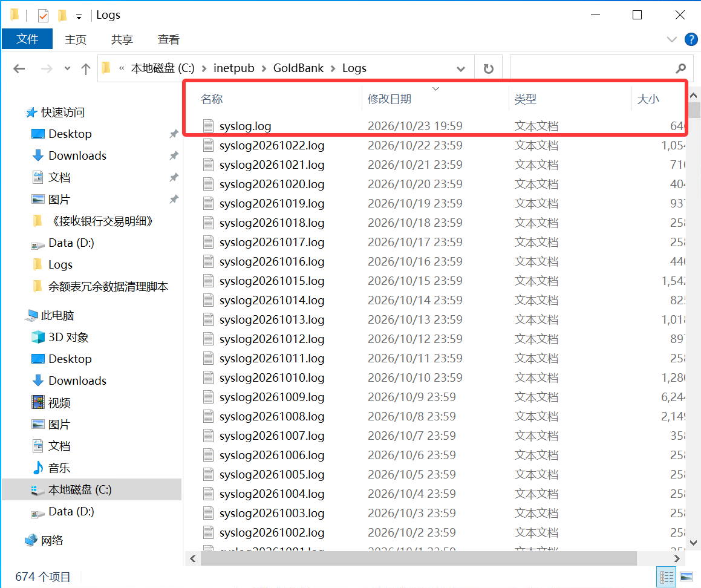The width and height of the screenshot is (701, 588).
Task: Switch to the 主页 ribbon tab
Action: (75, 39)
